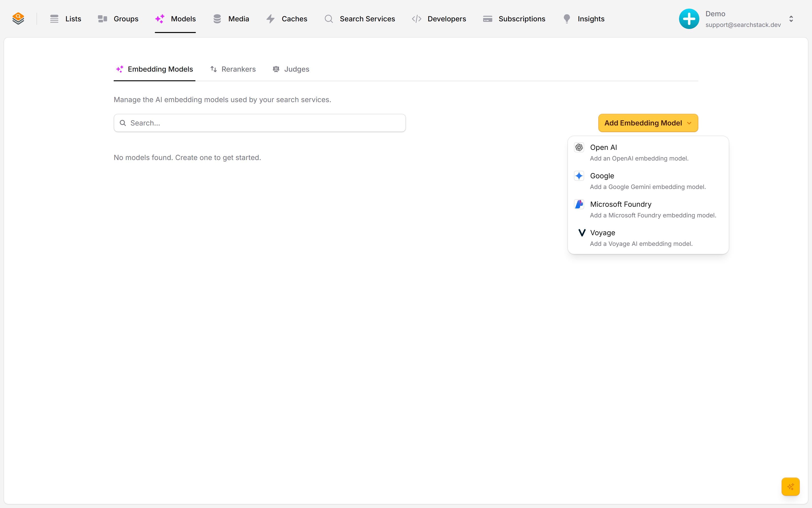
Task: Click the support@searchstack.dev email text
Action: [x=743, y=25]
